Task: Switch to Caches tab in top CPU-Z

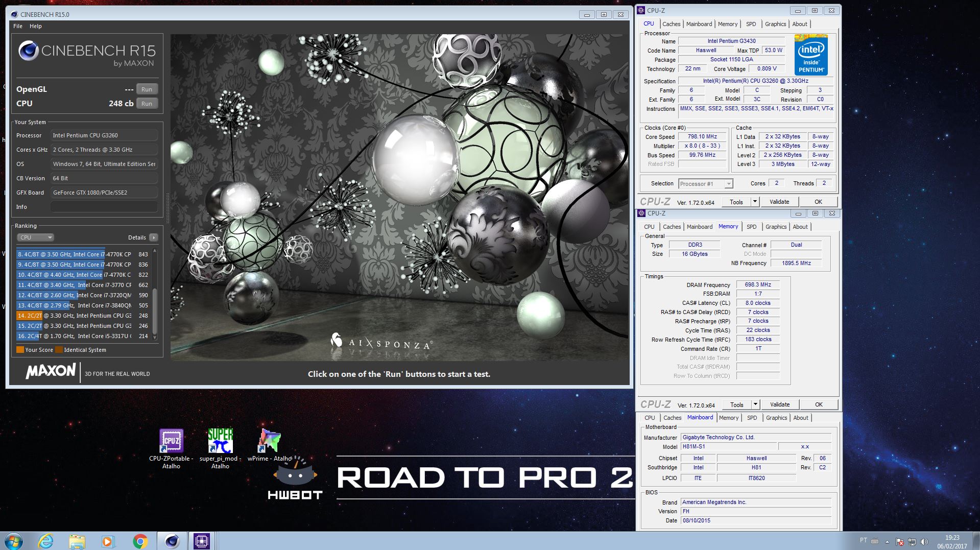Action: [x=671, y=24]
